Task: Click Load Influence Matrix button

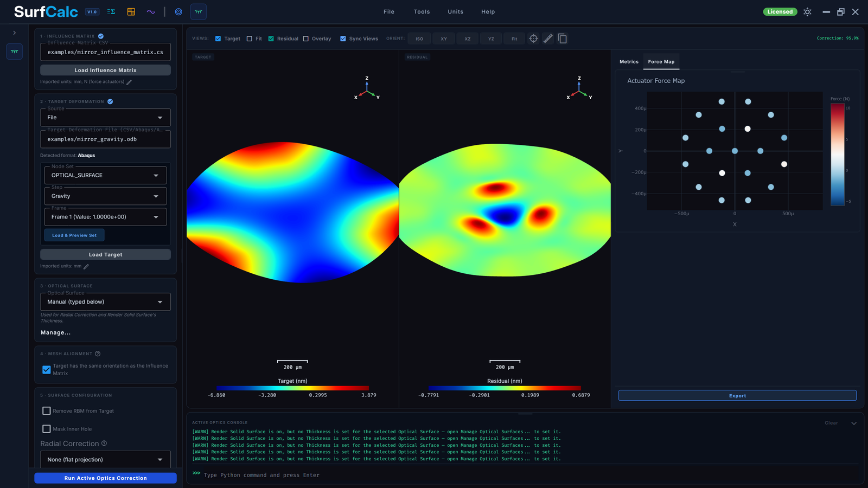Action: [x=105, y=70]
